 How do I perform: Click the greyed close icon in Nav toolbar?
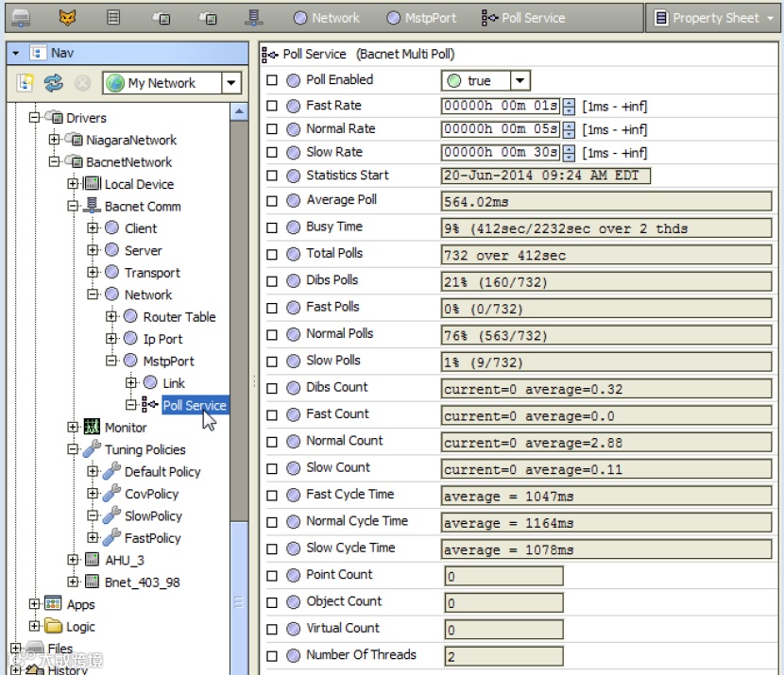tap(82, 82)
